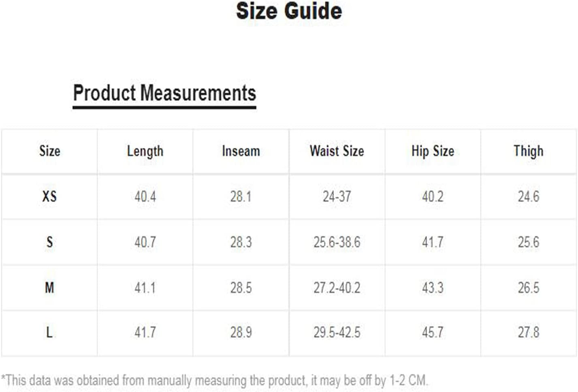This screenshot has height=392, width=578.
Task: Select the L size row label
Action: click(x=49, y=332)
